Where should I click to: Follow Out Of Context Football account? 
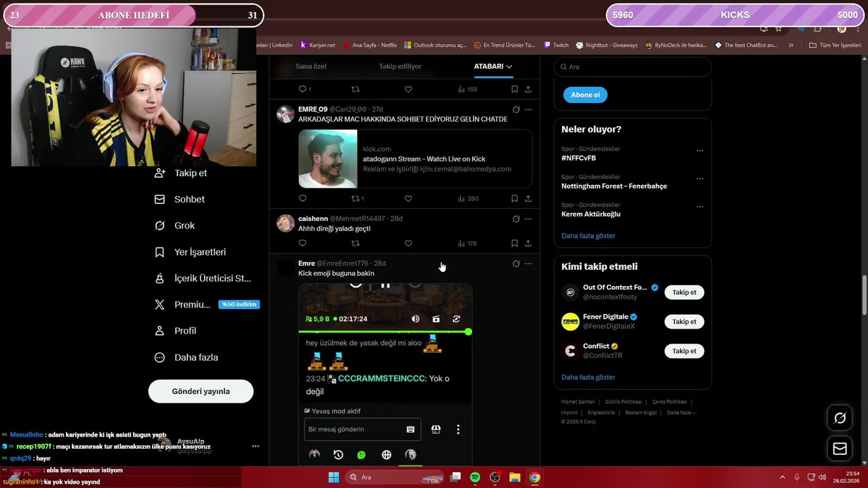(684, 292)
